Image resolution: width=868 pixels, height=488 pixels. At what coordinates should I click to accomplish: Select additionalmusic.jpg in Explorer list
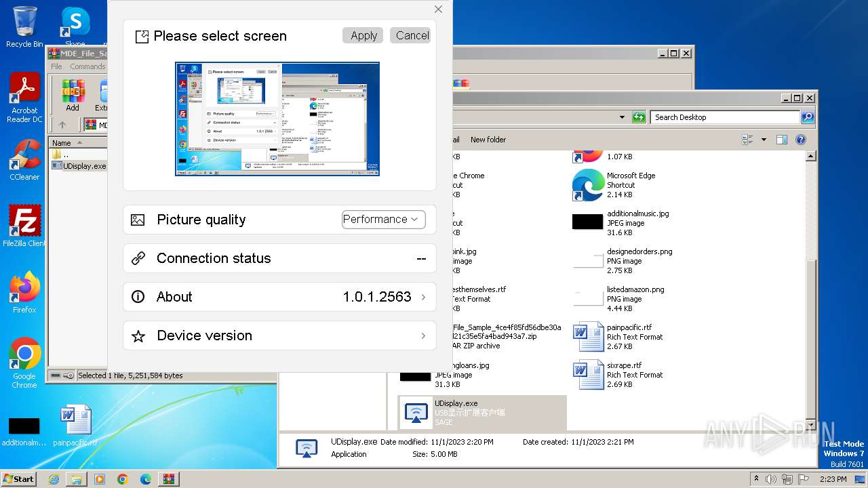point(620,223)
